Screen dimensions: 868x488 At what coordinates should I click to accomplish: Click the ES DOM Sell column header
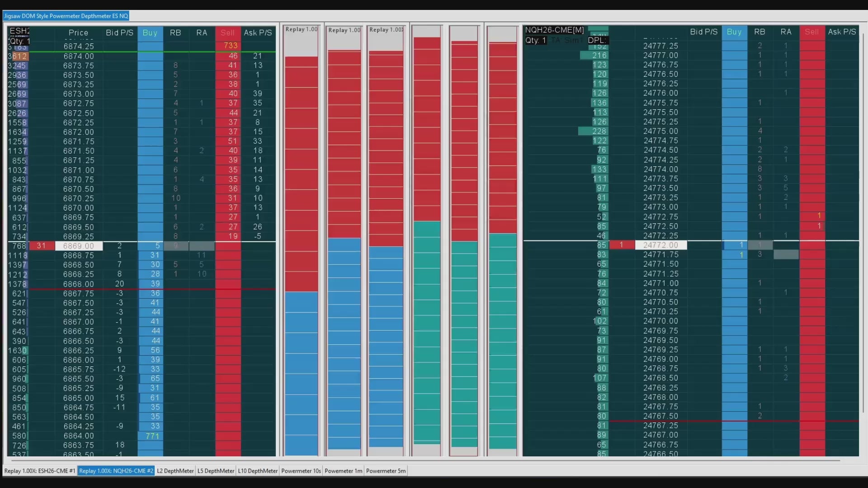pos(228,33)
